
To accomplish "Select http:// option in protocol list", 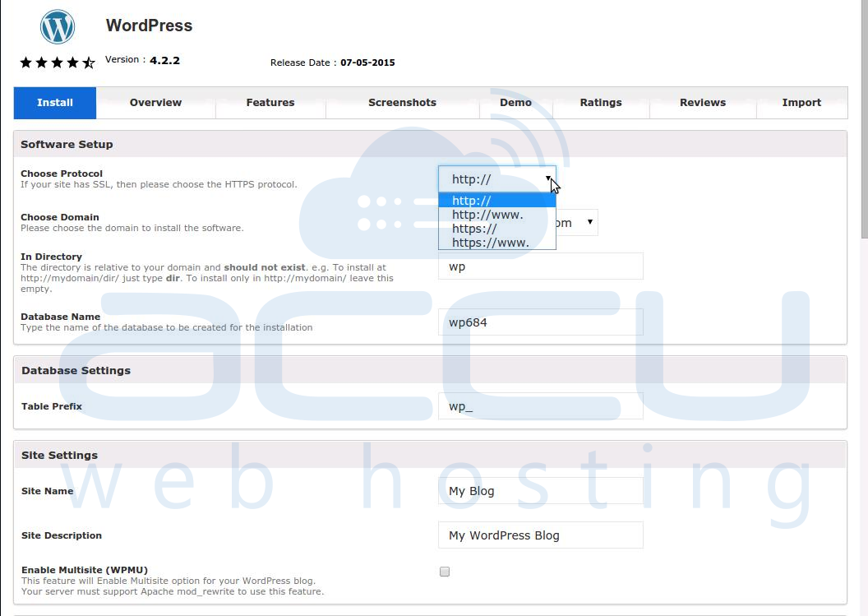I will click(497, 201).
